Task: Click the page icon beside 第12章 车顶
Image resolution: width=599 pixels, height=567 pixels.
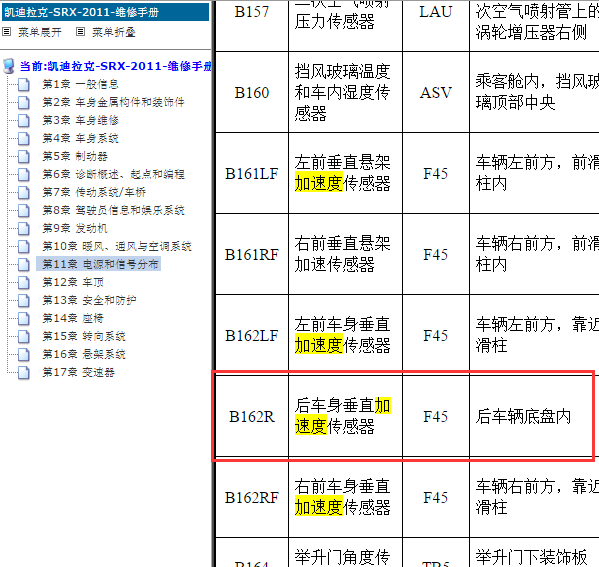Action: [x=24, y=282]
